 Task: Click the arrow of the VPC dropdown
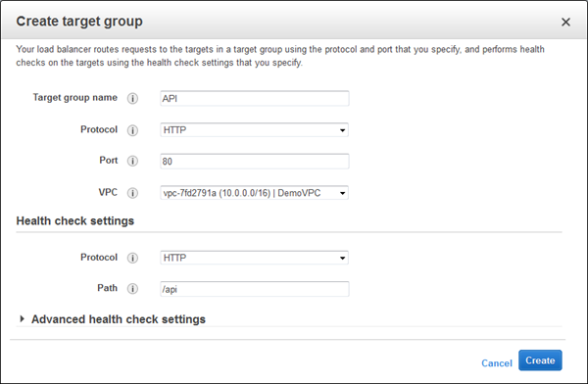click(342, 193)
